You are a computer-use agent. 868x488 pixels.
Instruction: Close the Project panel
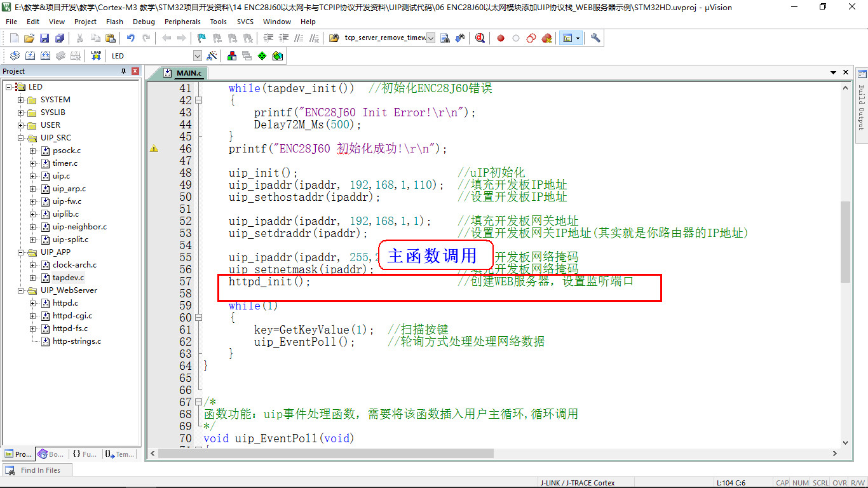[x=135, y=71]
